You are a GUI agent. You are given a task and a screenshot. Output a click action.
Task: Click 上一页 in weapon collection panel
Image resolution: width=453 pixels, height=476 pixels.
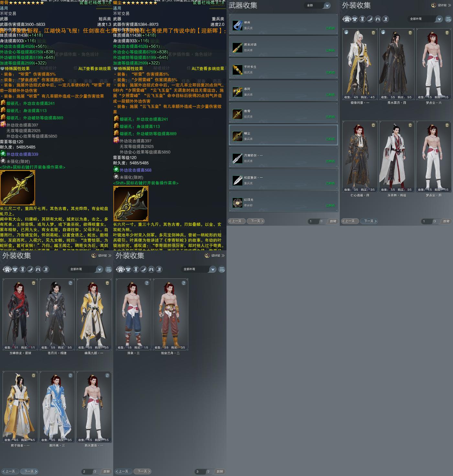[x=236, y=221]
